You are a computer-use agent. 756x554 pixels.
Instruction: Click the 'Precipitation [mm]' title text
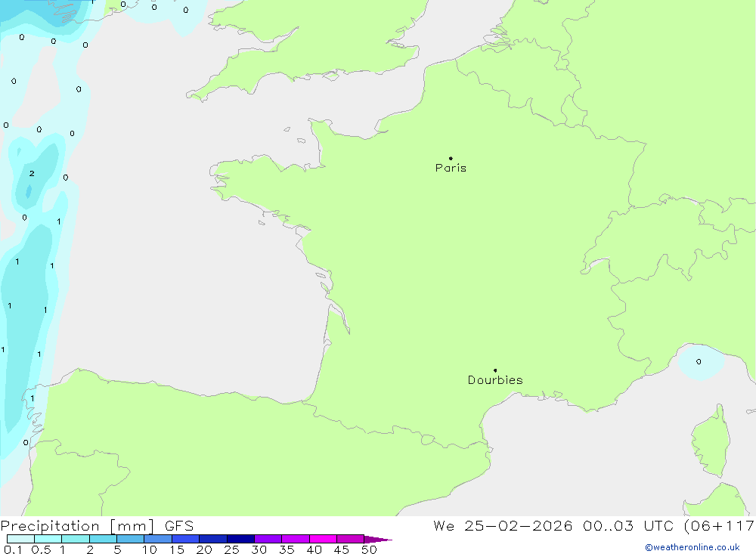tap(77, 525)
